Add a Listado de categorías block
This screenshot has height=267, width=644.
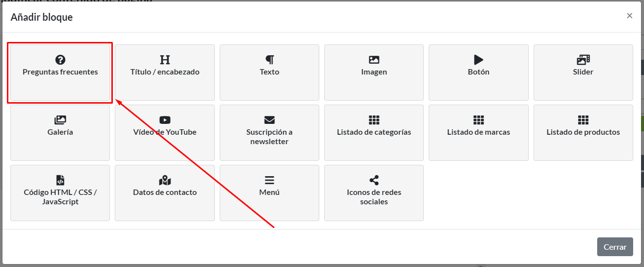coord(374,132)
